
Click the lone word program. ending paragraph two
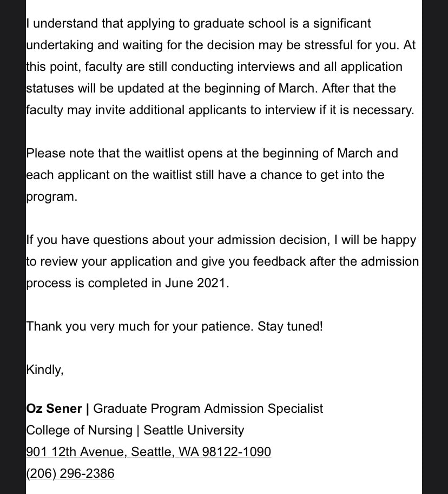click(x=51, y=197)
